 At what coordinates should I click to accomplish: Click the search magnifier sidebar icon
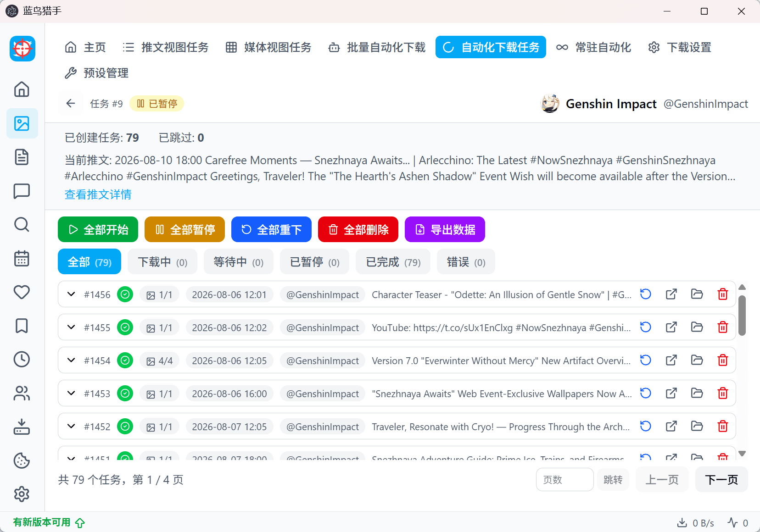22,225
